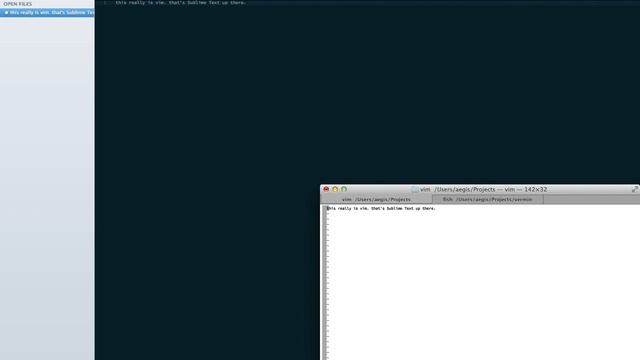
Task: Click the terminal window title text
Action: [x=484, y=190]
